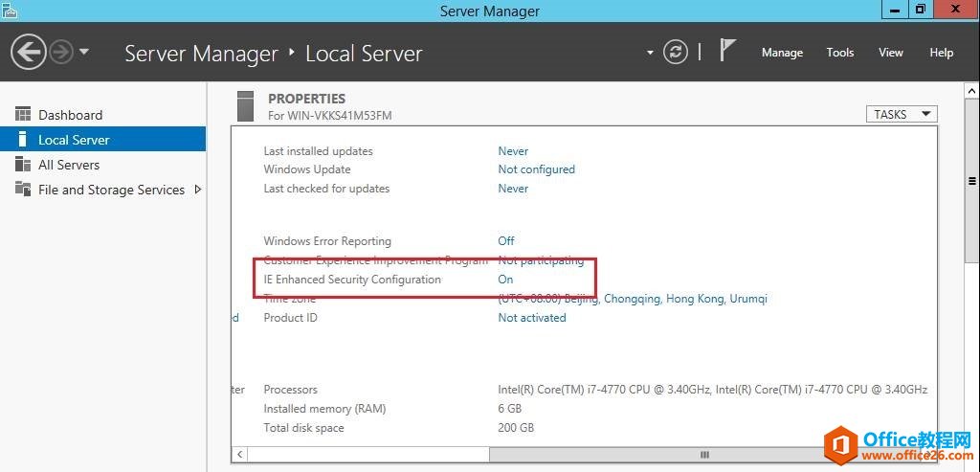Screen dimensions: 980x472
Task: Toggle IE Enhanced Security Configuration On link
Action: point(505,280)
